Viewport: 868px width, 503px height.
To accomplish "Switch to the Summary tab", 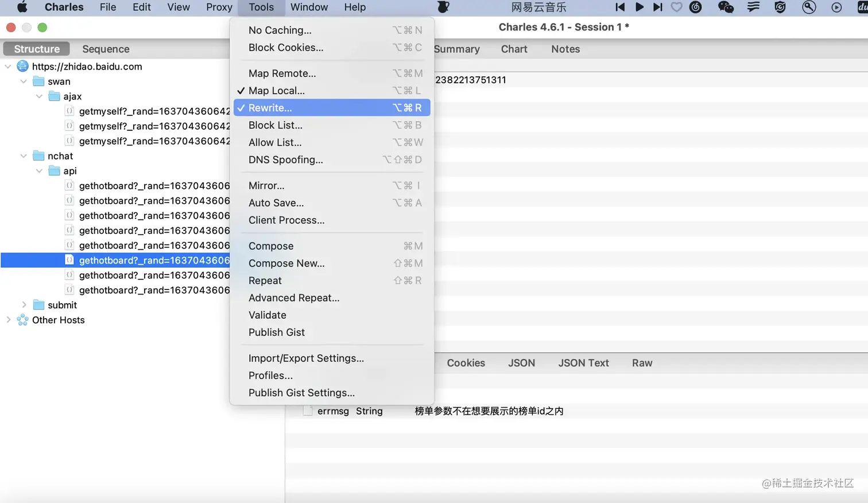I will 456,49.
